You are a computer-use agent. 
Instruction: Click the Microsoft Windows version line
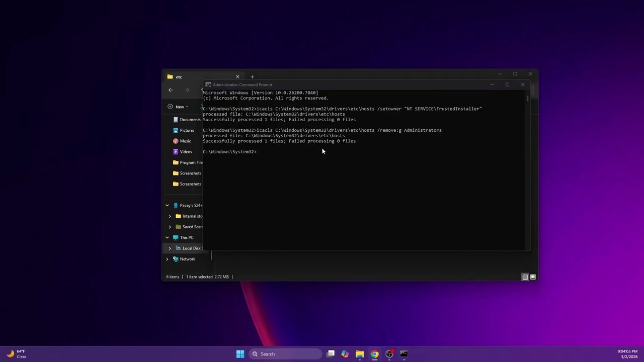pos(260,93)
